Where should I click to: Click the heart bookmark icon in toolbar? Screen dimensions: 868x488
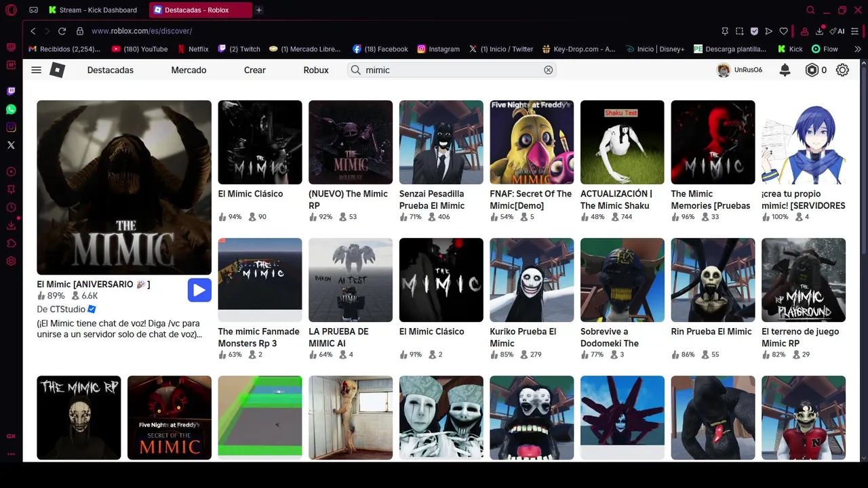point(783,31)
